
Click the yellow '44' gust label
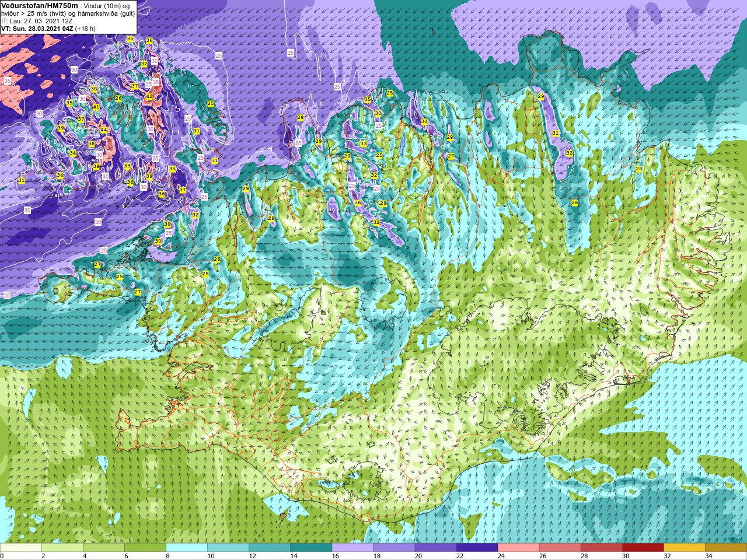pos(104,129)
